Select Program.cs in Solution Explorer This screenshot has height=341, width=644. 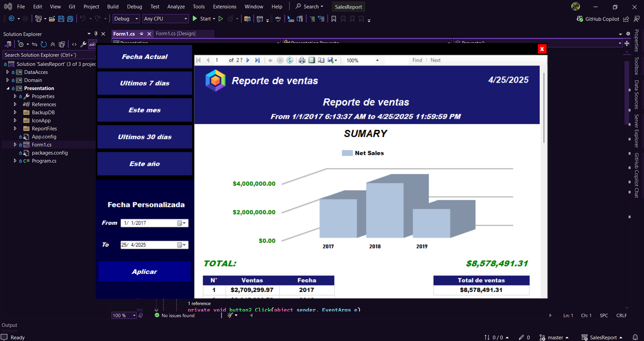pos(44,161)
